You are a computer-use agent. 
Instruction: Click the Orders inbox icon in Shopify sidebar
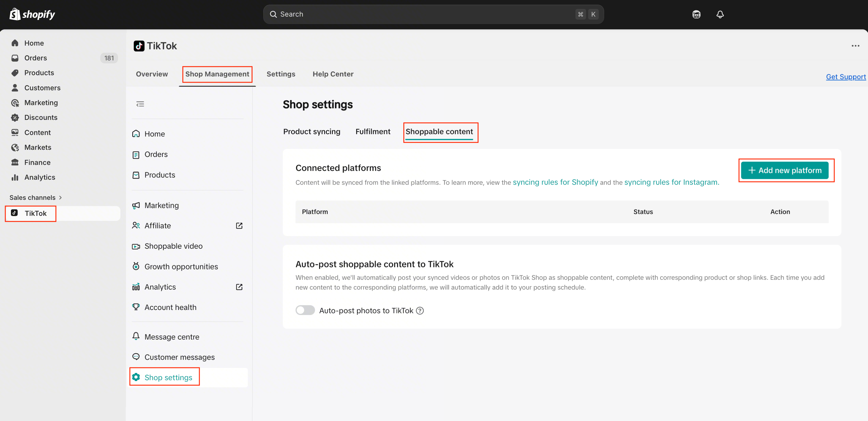tap(15, 58)
